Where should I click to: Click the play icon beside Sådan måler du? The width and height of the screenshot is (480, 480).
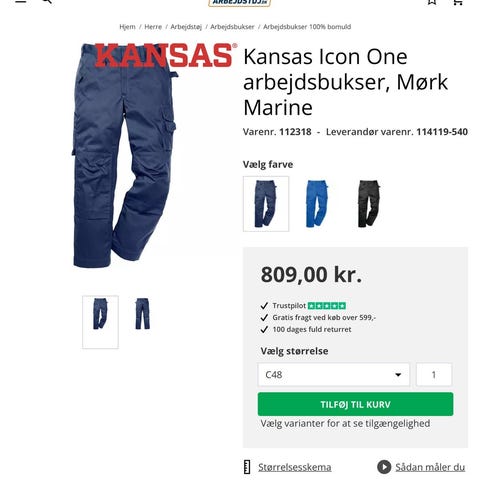384,467
